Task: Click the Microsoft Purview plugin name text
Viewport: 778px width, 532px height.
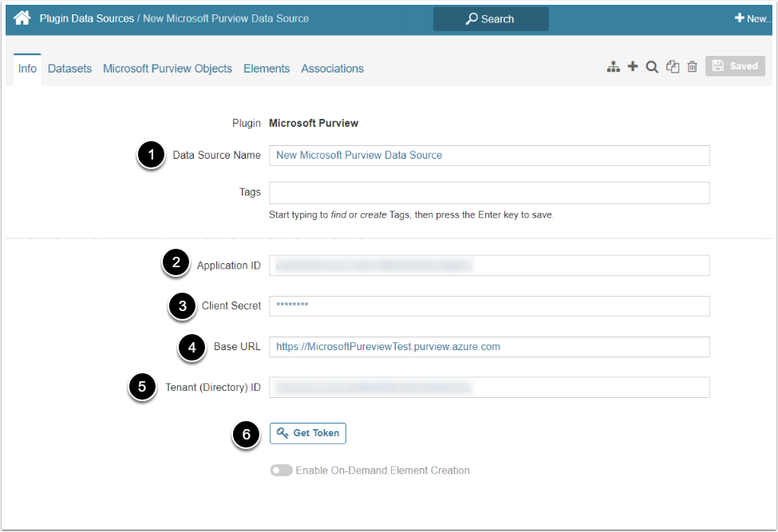Action: (x=314, y=123)
